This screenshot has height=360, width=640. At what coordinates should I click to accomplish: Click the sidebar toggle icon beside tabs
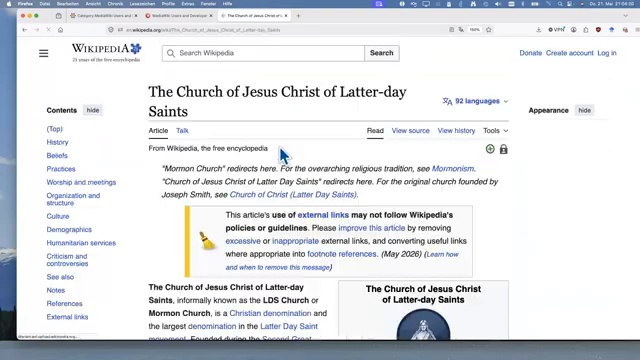coord(58,16)
